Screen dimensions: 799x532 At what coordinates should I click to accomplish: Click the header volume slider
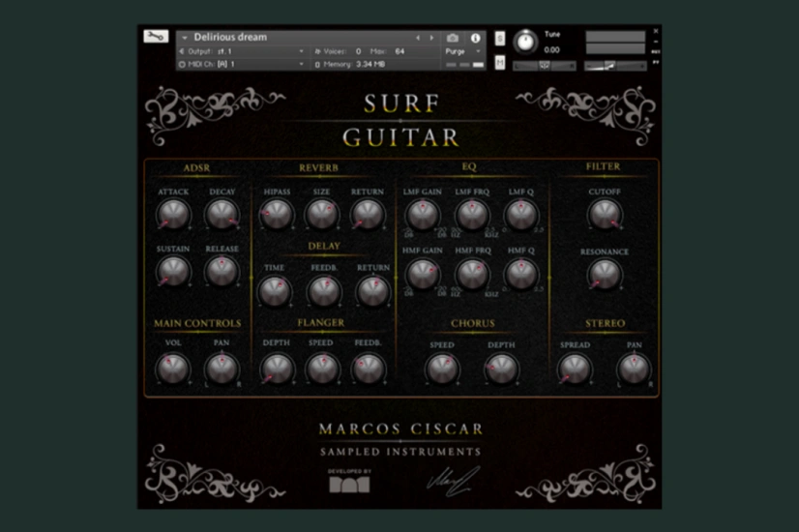[x=615, y=66]
